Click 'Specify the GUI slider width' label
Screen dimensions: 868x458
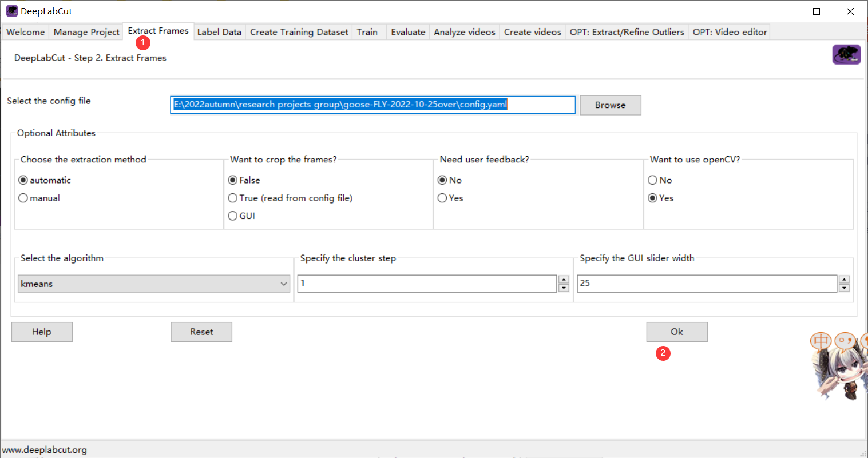pos(637,258)
